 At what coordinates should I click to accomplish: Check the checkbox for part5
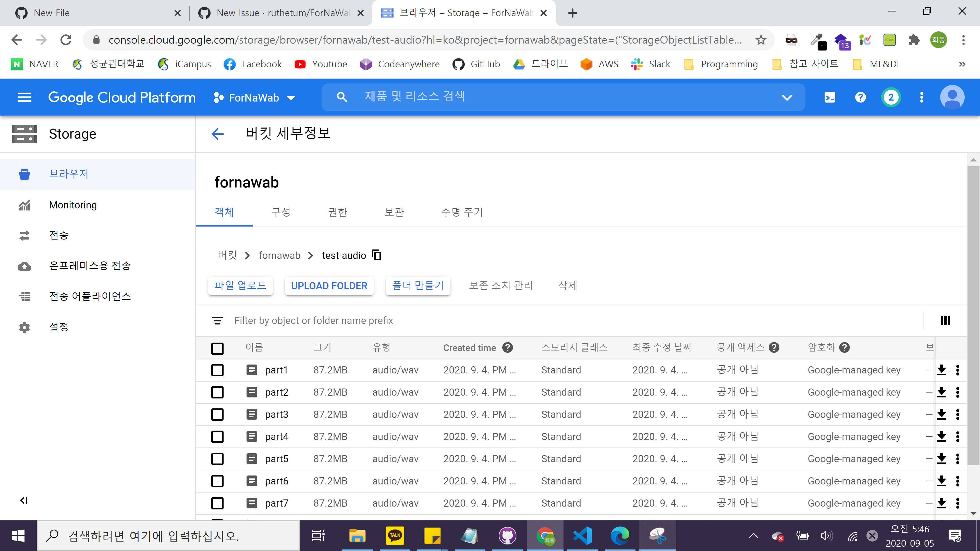tap(217, 459)
